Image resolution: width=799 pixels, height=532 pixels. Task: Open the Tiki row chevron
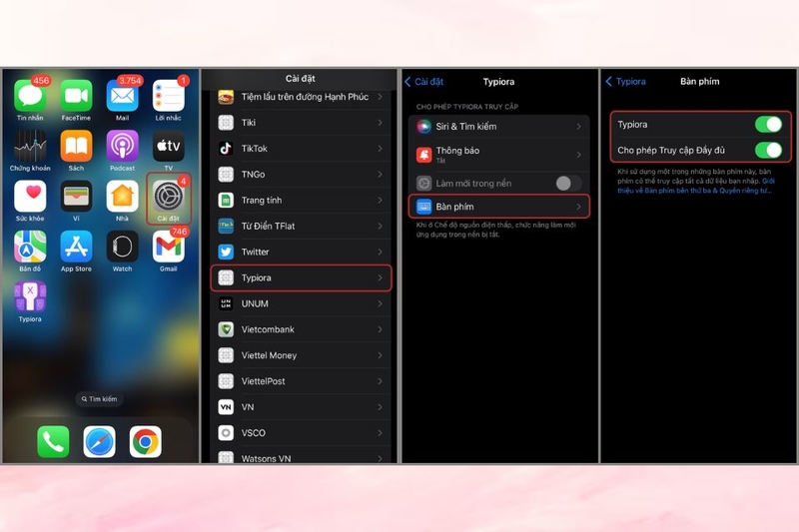[x=381, y=123]
